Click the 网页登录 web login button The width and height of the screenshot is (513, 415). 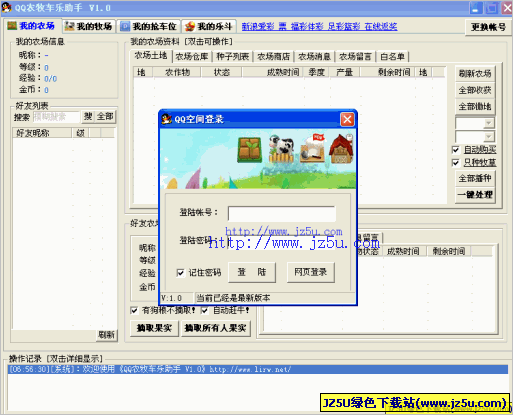(311, 272)
